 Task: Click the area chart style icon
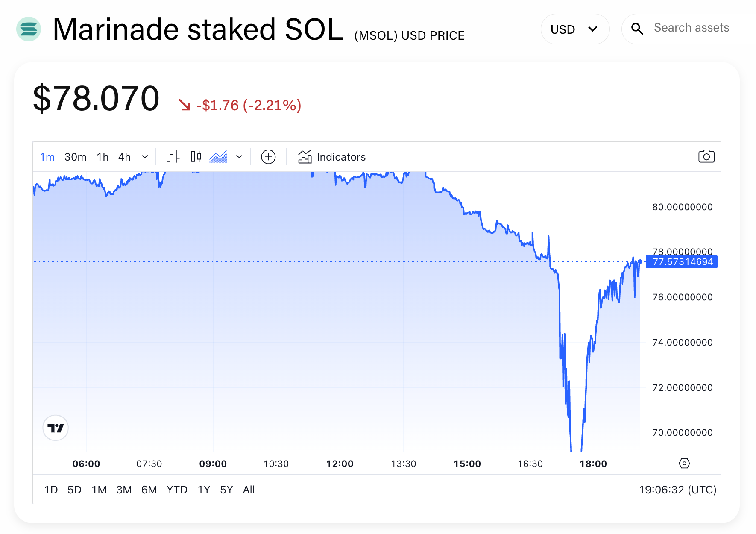pyautogui.click(x=219, y=156)
